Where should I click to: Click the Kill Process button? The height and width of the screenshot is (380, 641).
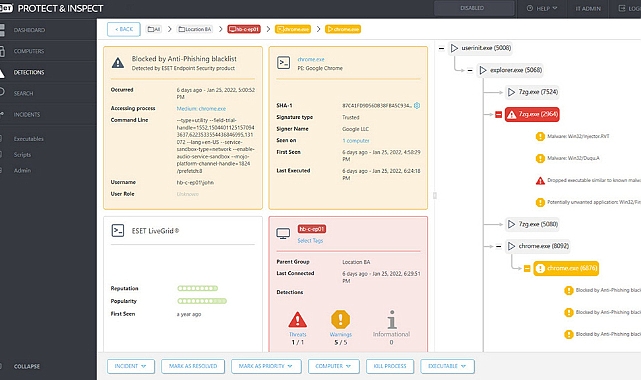(x=390, y=366)
